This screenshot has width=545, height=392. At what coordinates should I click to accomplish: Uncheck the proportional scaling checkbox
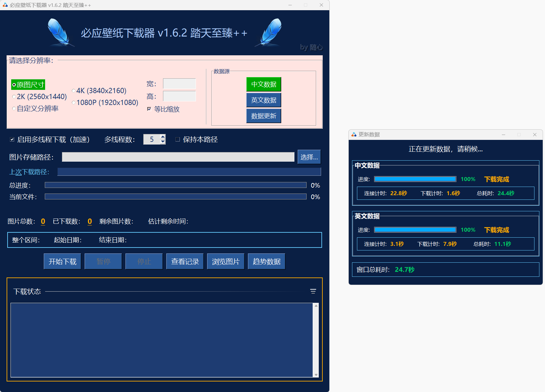[x=149, y=109]
